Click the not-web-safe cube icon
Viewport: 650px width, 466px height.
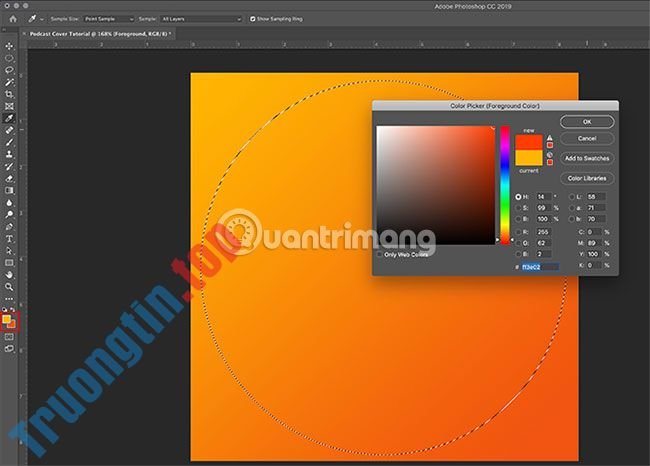(x=550, y=155)
